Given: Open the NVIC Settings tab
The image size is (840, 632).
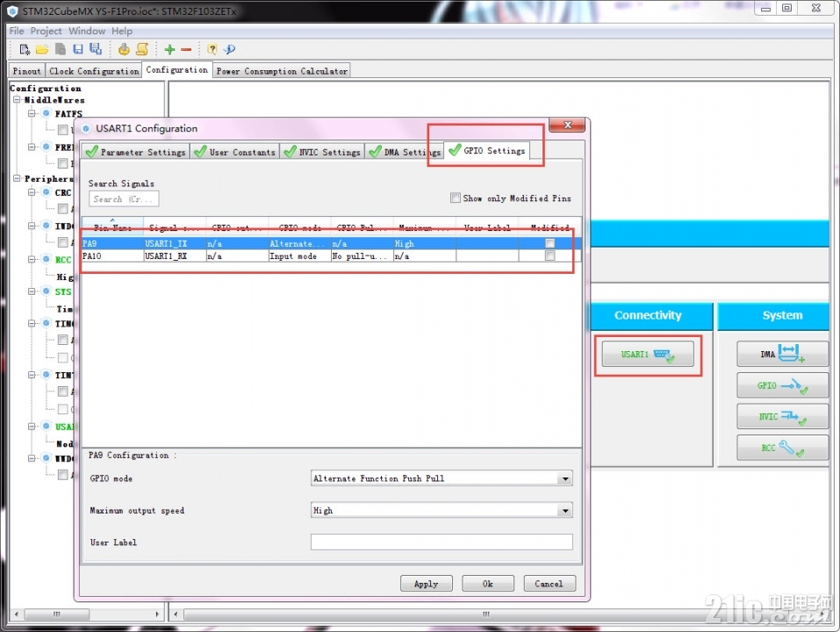Looking at the screenshot, I should click(322, 152).
